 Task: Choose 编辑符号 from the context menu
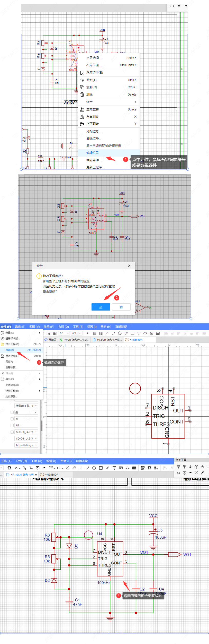click(x=109, y=153)
